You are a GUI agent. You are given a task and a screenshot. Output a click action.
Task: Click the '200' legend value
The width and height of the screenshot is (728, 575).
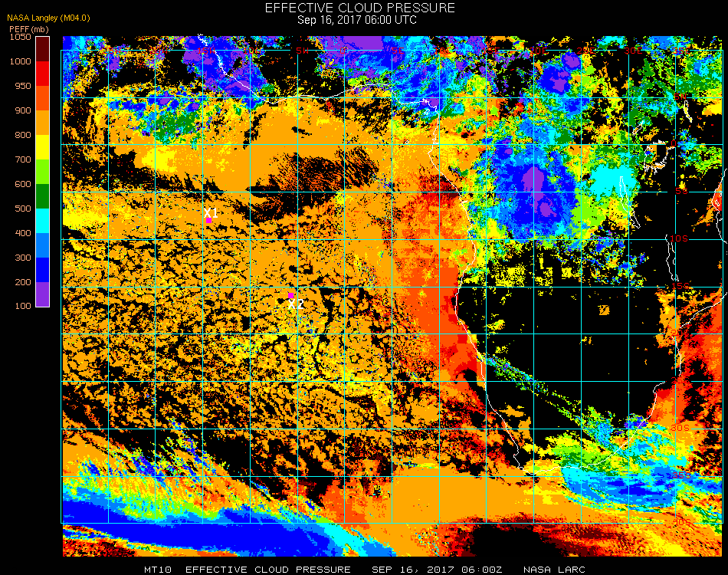pos(23,282)
